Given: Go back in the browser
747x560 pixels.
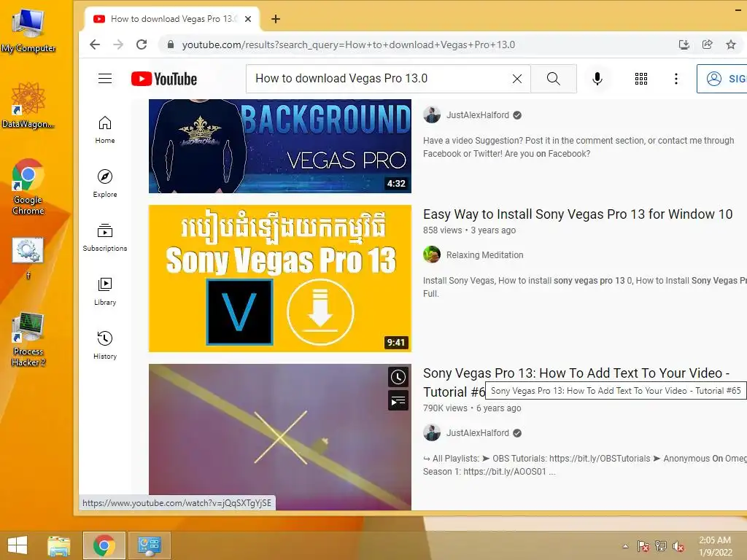Looking at the screenshot, I should point(95,44).
